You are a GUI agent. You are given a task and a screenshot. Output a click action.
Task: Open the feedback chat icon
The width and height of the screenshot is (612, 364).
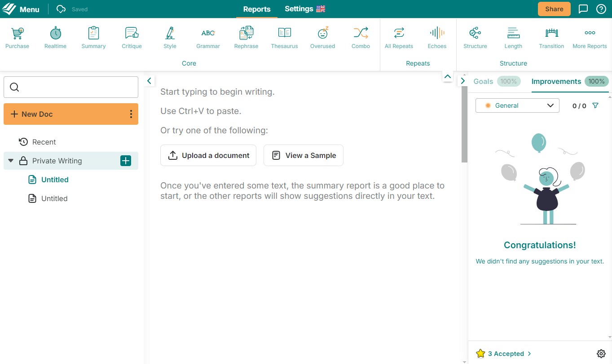point(583,9)
